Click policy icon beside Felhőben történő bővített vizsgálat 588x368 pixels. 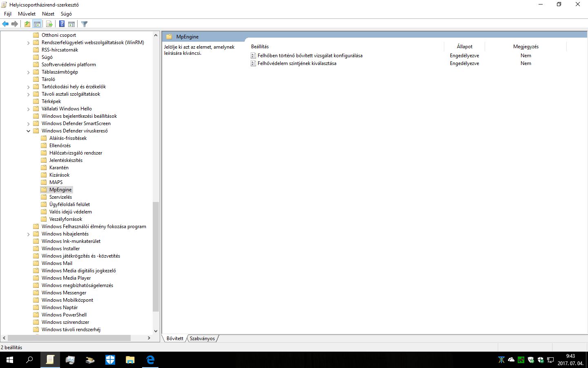254,56
